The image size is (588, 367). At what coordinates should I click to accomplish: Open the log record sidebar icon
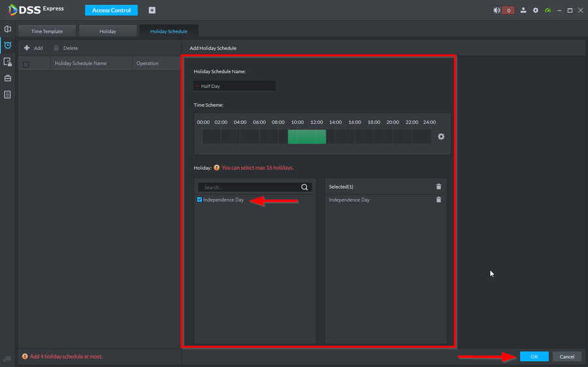point(7,95)
